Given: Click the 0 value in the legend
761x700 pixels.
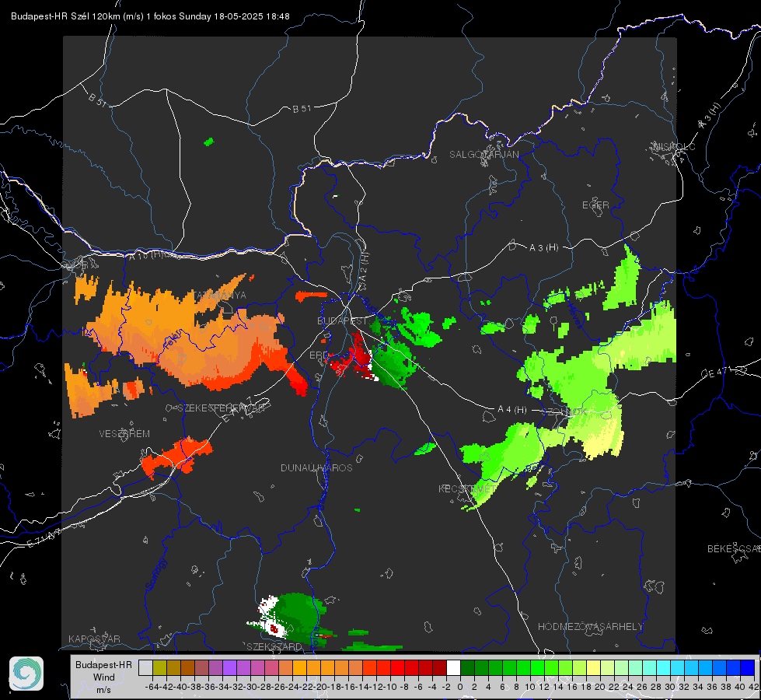Looking at the screenshot, I should click(460, 687).
